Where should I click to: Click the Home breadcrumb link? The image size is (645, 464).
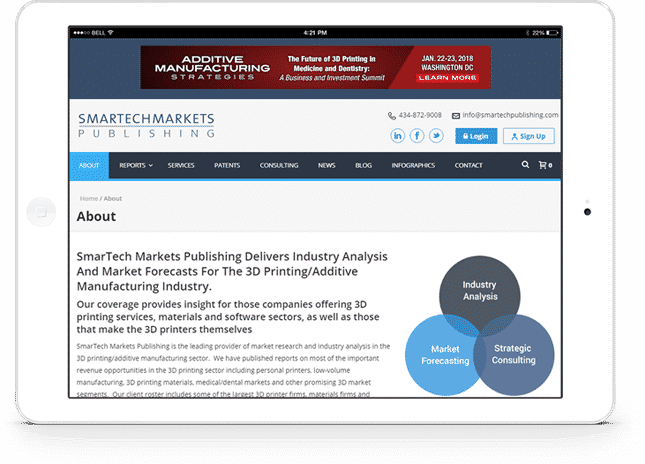88,198
